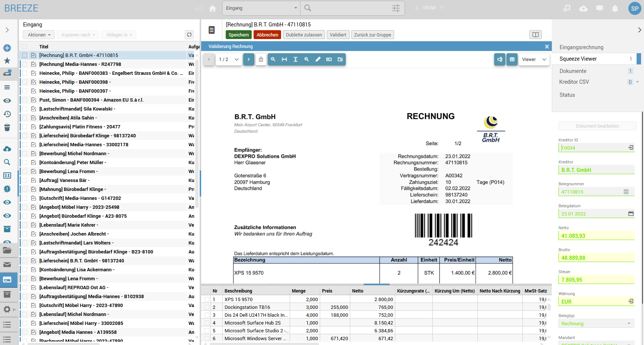The height and width of the screenshot is (345, 644).
Task: Select all documents via Titel header checkbox
Action: click(x=25, y=47)
